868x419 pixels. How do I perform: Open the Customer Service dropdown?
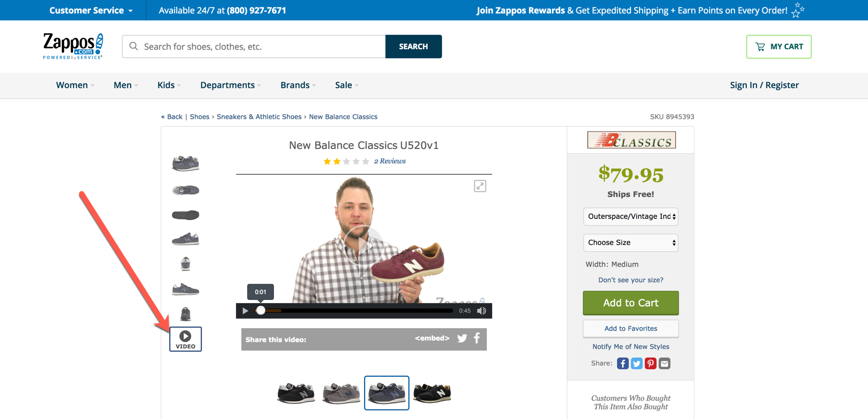click(x=91, y=10)
